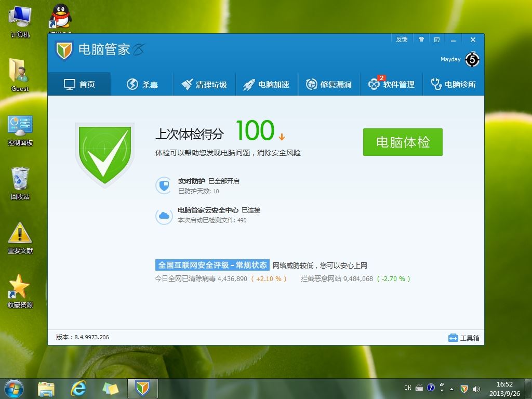The height and width of the screenshot is (399, 532).
Task: Click the third pinned taskbar program icon
Action: pyautogui.click(x=110, y=389)
